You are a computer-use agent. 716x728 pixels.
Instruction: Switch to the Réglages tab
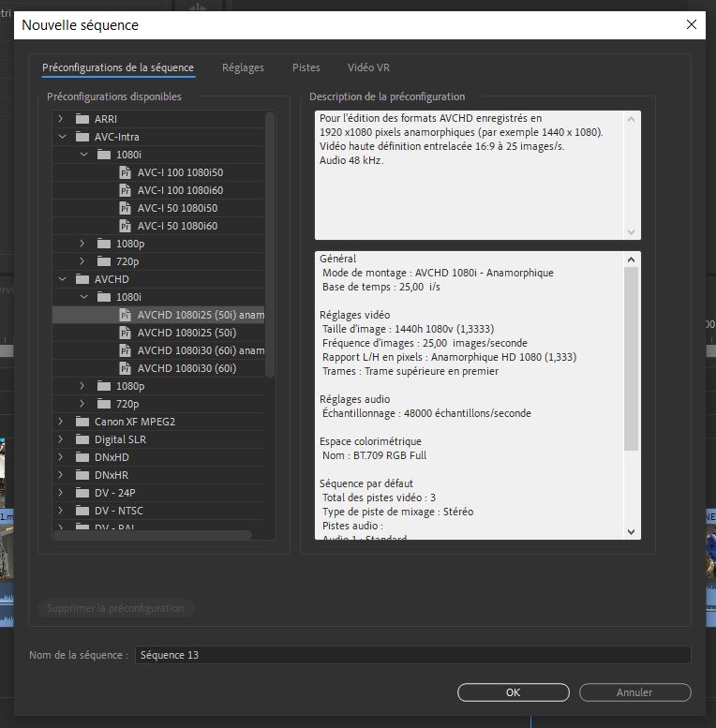(243, 67)
